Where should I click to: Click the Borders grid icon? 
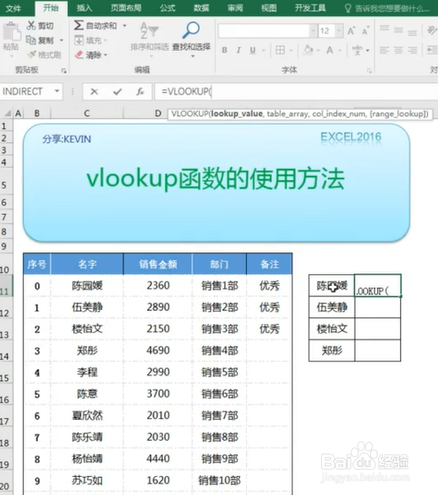(x=280, y=50)
